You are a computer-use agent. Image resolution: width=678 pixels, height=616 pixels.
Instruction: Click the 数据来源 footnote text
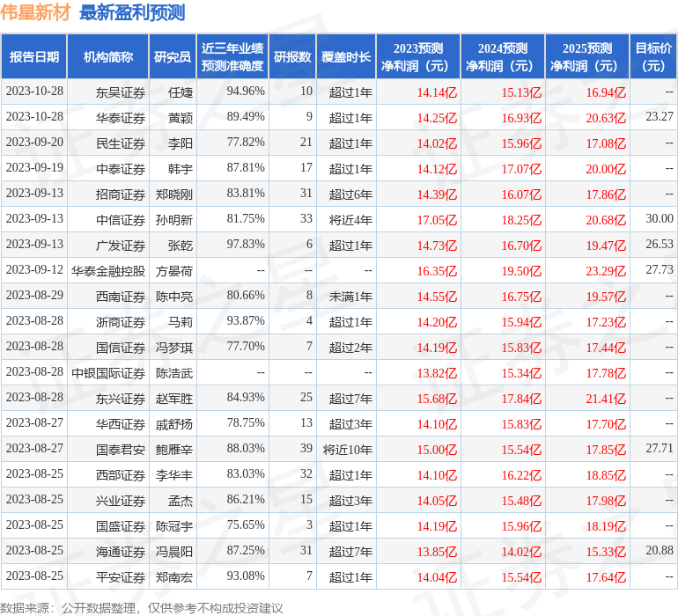[142, 608]
